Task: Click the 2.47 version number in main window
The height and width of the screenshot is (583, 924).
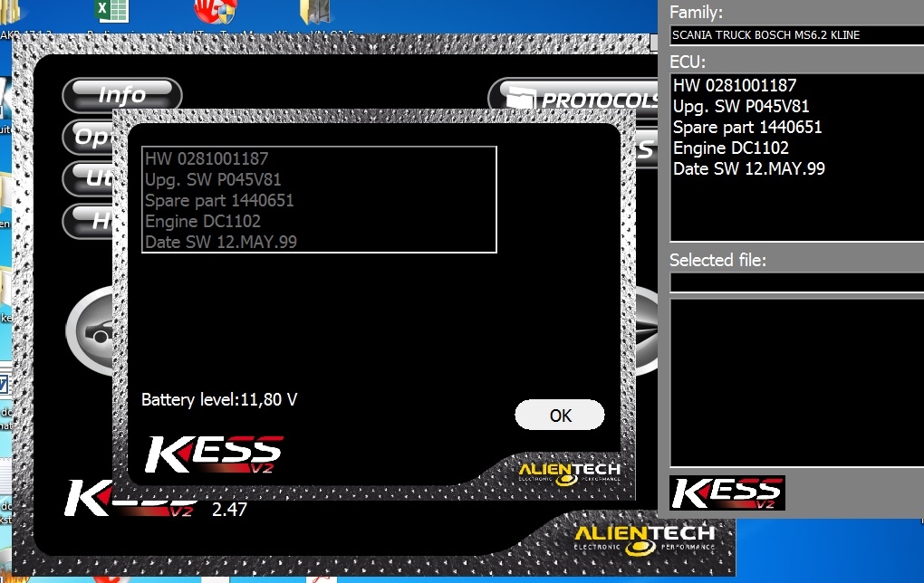Action: point(229,510)
